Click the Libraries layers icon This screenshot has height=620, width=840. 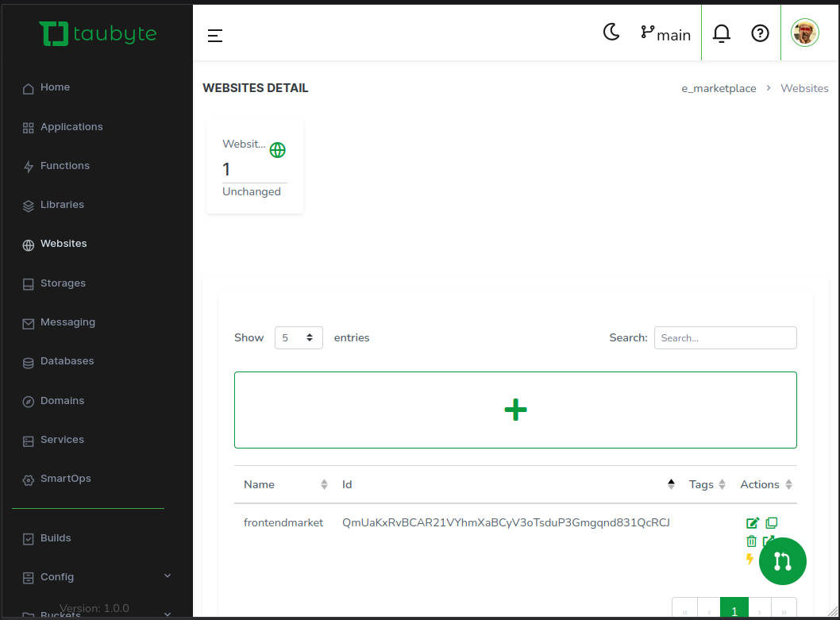(x=29, y=206)
